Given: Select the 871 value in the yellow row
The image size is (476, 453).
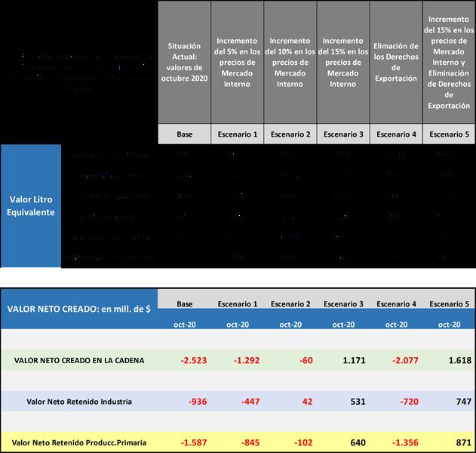Looking at the screenshot, I should coord(461,441).
